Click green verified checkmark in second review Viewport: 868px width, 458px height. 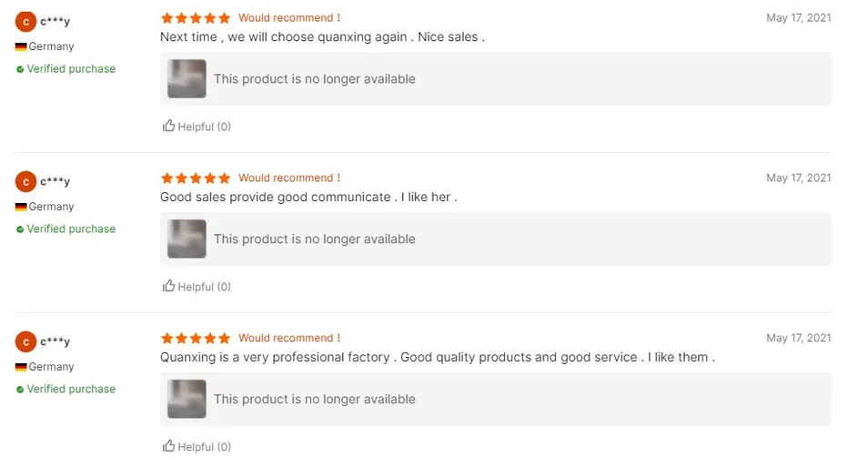point(20,229)
